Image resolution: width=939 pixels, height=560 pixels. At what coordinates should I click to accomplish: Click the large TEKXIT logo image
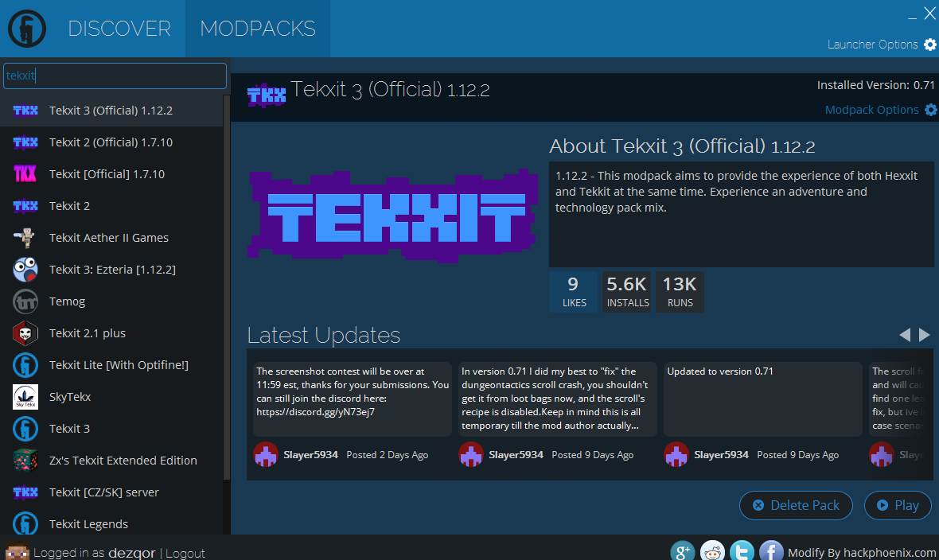[392, 216]
